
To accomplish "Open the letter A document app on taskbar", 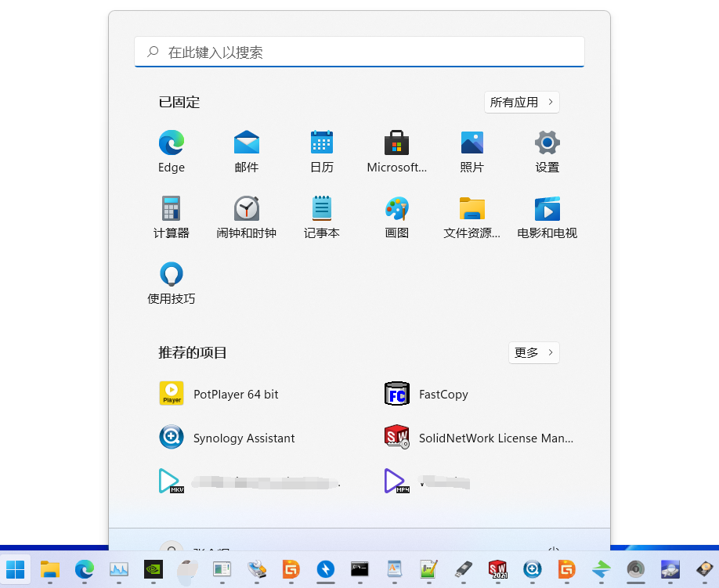I will pyautogui.click(x=394, y=570).
